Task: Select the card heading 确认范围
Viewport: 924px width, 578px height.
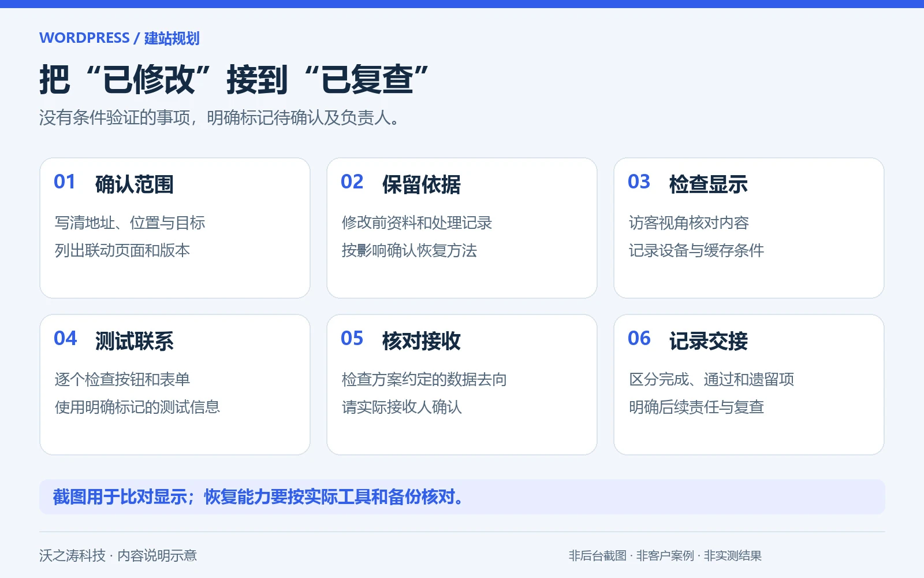Action: tap(135, 184)
